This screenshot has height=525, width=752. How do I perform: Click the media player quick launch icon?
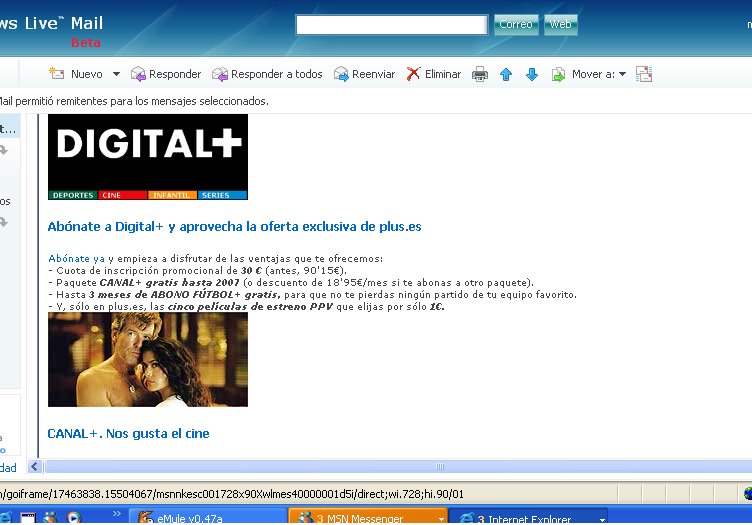73,518
